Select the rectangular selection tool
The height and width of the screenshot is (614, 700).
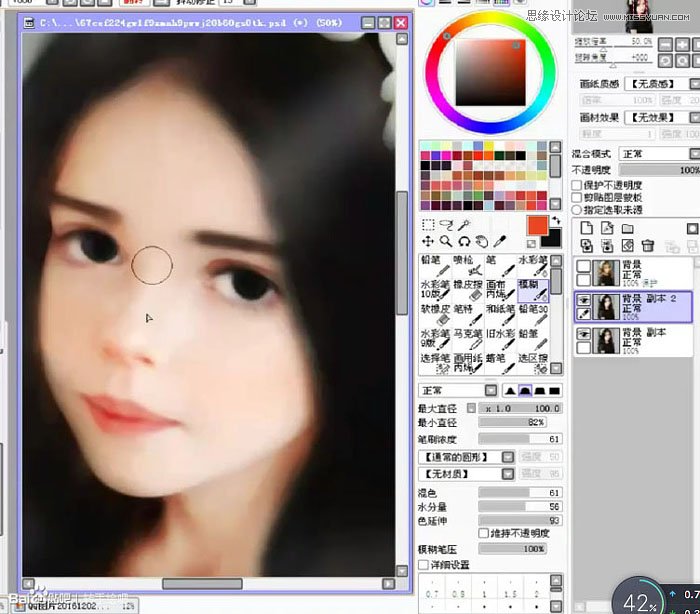tap(428, 225)
